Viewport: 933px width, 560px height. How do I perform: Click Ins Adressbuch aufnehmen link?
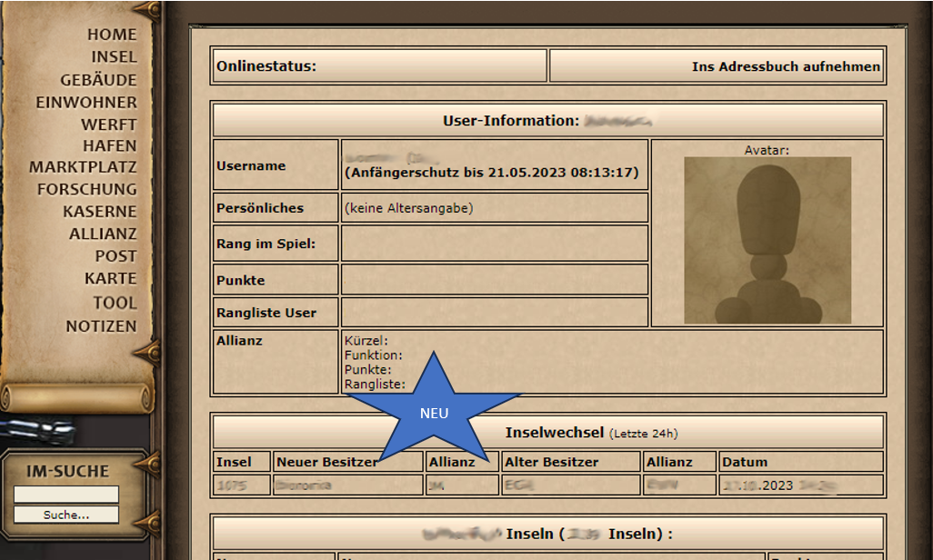point(786,66)
